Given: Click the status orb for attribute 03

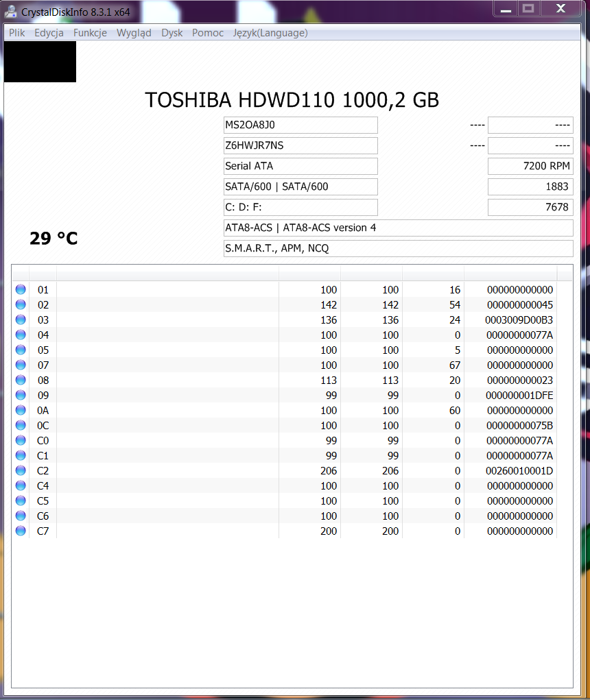Looking at the screenshot, I should (21, 319).
